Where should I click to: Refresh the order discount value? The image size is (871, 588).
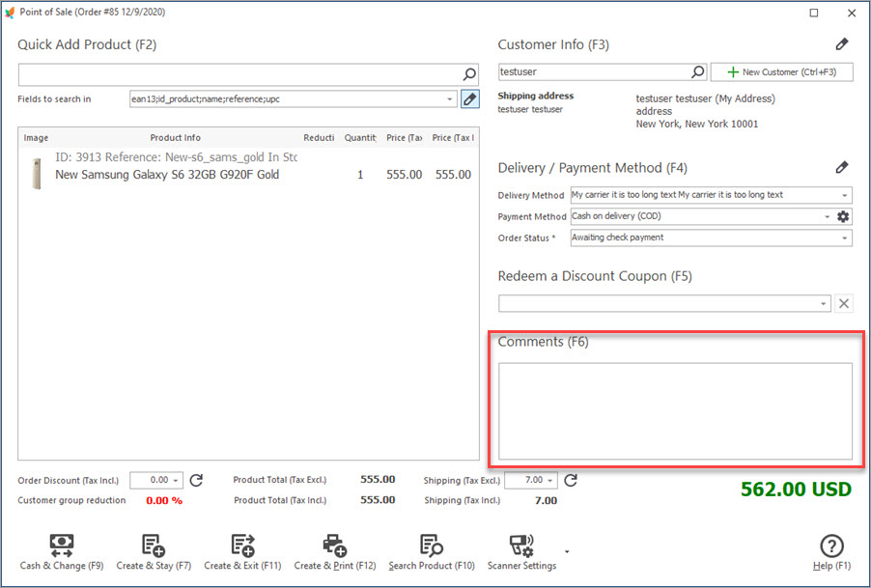(196, 480)
